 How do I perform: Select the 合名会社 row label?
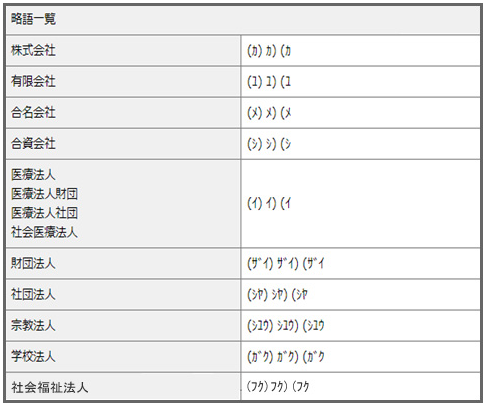(123, 113)
